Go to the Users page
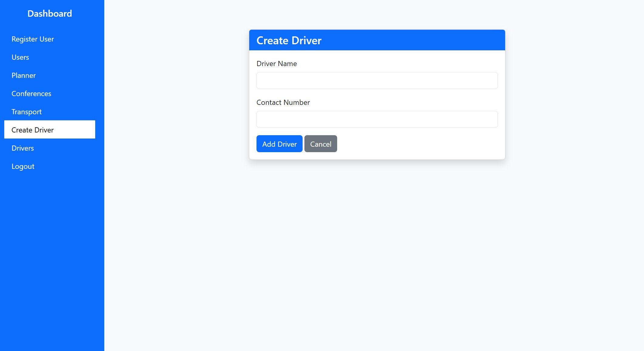 tap(50, 57)
